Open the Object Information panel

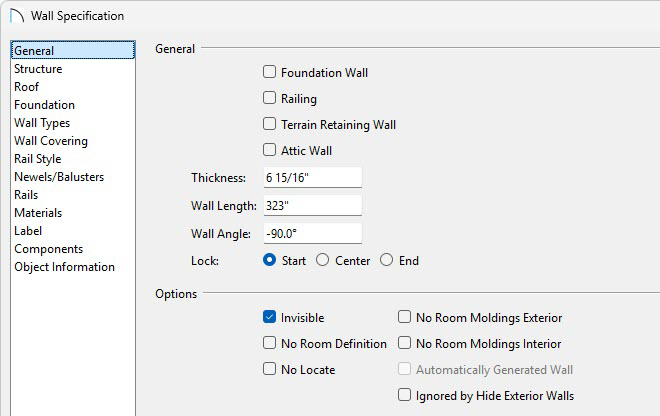(64, 267)
